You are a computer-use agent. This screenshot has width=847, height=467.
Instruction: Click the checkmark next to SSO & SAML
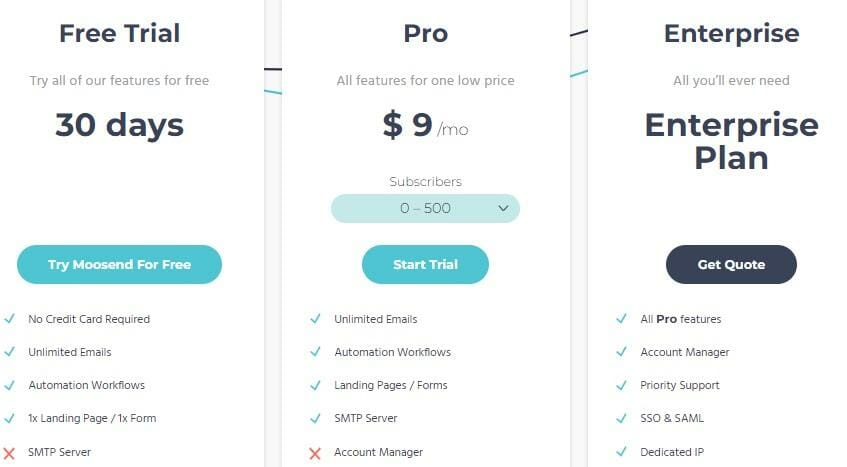point(621,418)
